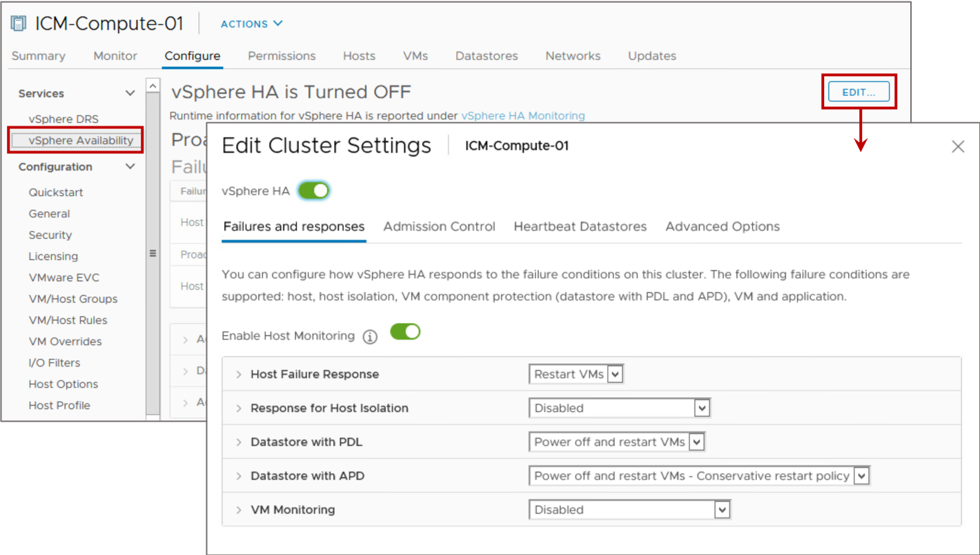Open the ACTIONS dropdown menu
980x555 pixels.
252,23
